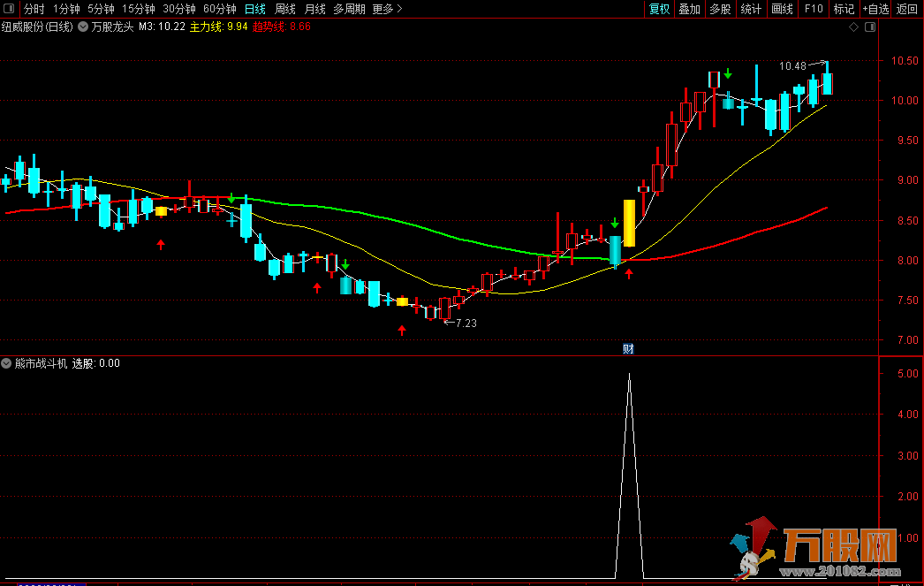Click the diamond icon above the price axis
Image resolution: width=924 pixels, height=586 pixels.
point(853,27)
